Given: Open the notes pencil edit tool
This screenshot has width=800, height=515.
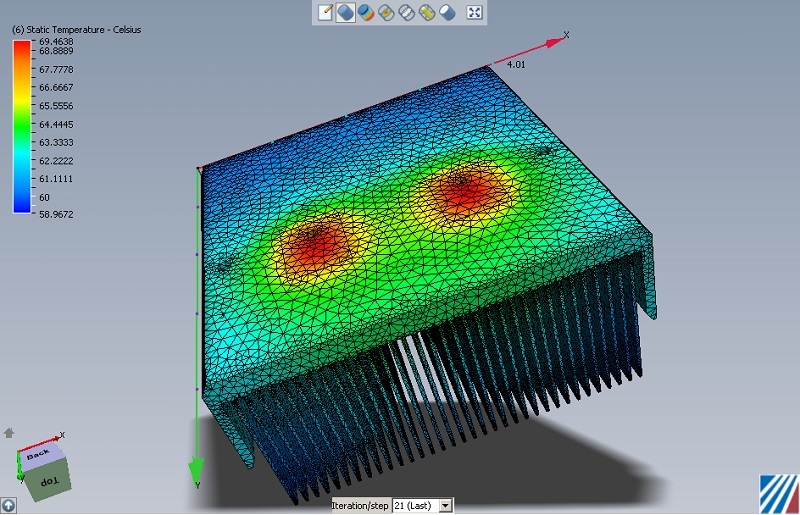Looking at the screenshot, I should click(x=326, y=12).
